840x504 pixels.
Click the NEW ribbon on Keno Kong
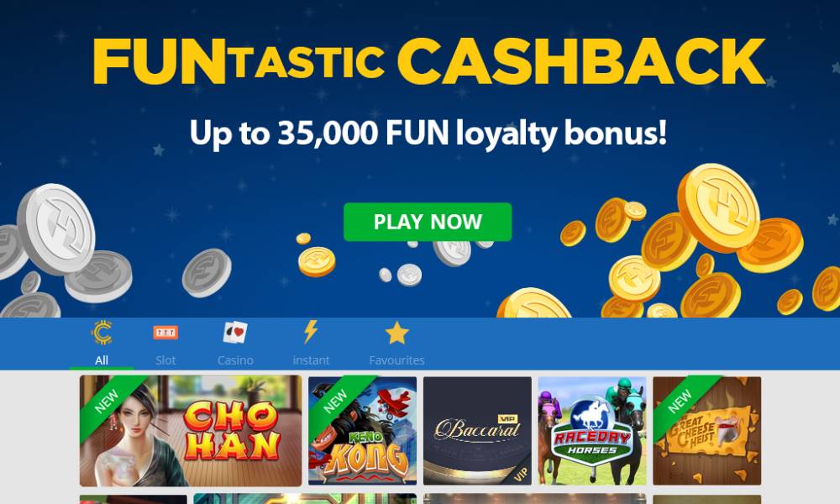pyautogui.click(x=336, y=402)
